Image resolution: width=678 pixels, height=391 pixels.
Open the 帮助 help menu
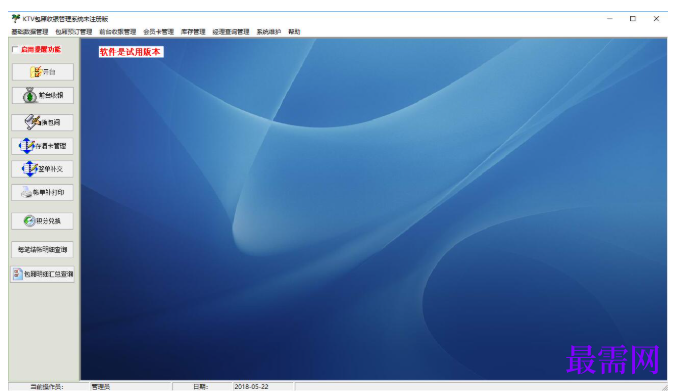[x=294, y=32]
